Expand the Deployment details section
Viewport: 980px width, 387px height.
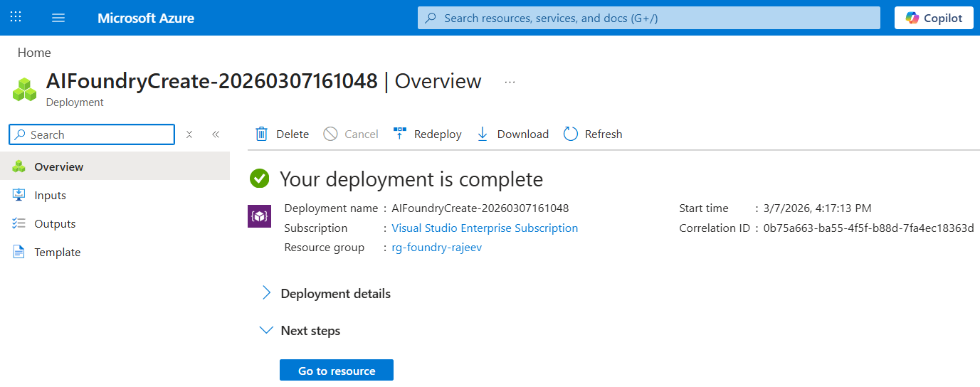click(267, 293)
